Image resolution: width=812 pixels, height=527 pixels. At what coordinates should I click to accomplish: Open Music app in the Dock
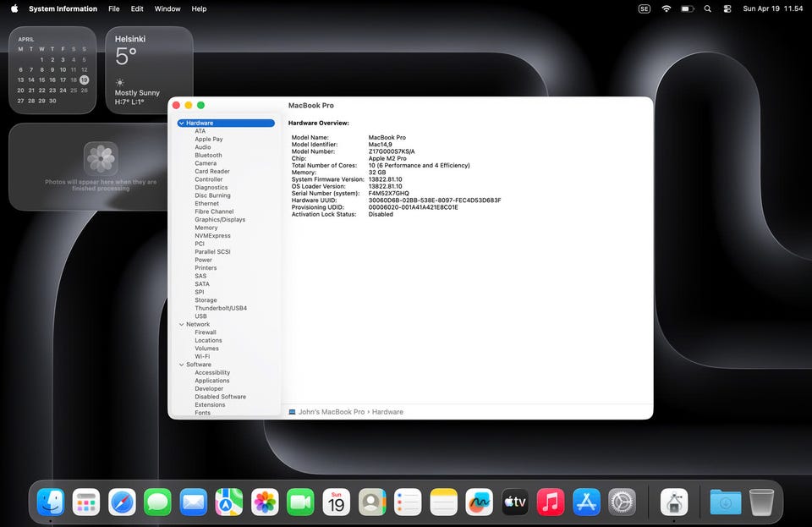pos(551,502)
